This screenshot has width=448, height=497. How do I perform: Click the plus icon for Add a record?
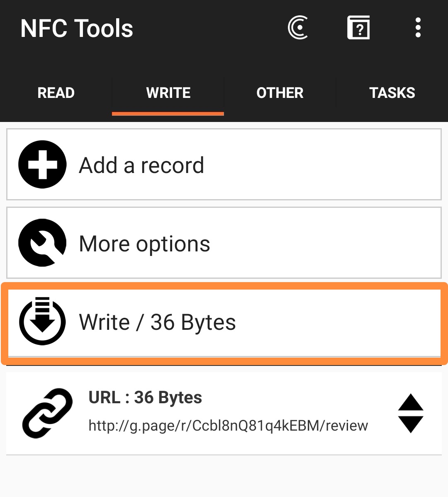(42, 165)
